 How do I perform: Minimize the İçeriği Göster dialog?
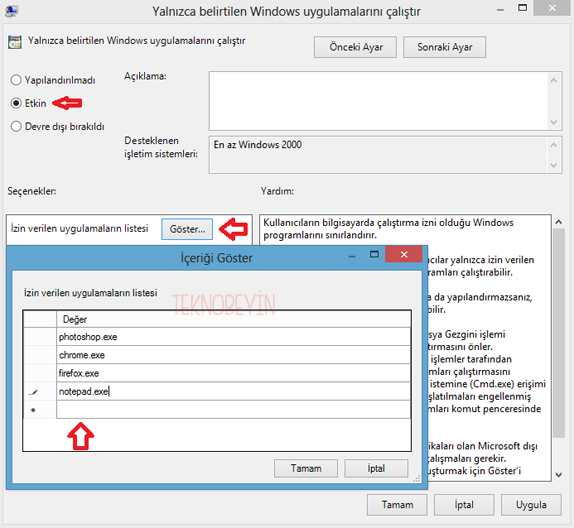click(x=352, y=256)
